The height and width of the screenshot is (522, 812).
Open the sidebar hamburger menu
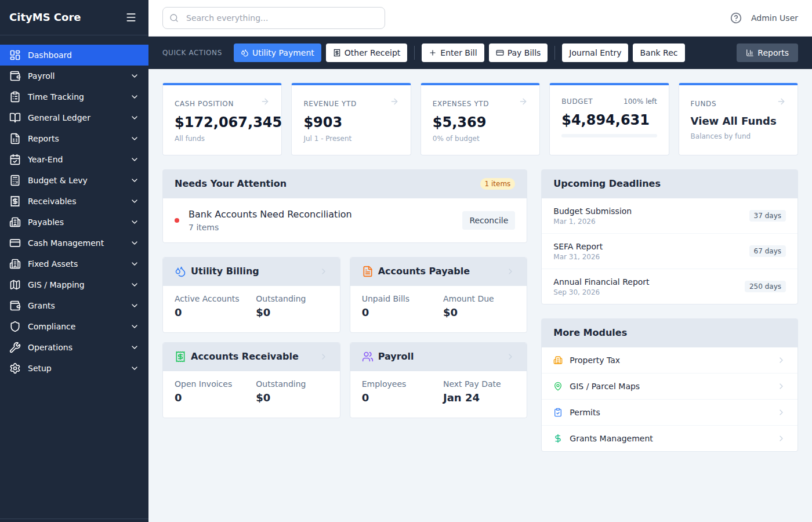pos(131,17)
